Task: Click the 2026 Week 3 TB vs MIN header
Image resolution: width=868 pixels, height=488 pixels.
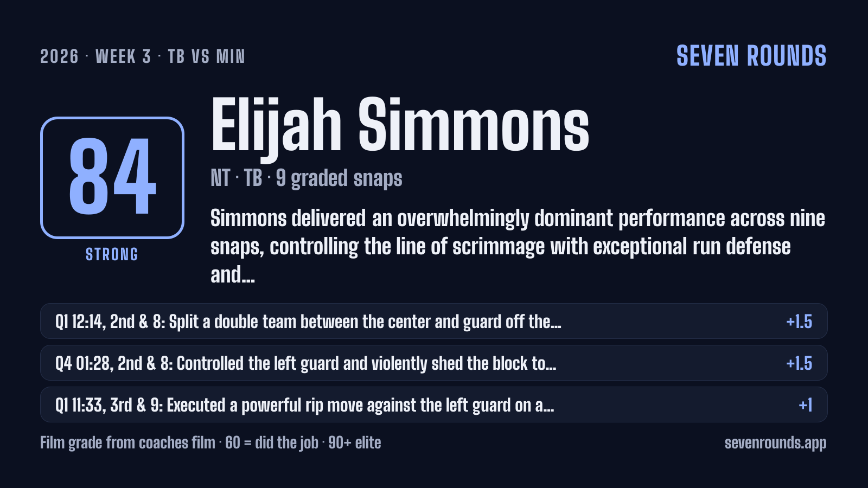Action: [143, 56]
